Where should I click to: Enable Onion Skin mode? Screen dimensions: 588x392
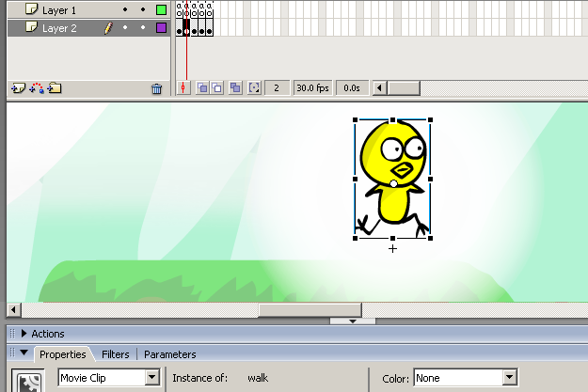pos(202,87)
